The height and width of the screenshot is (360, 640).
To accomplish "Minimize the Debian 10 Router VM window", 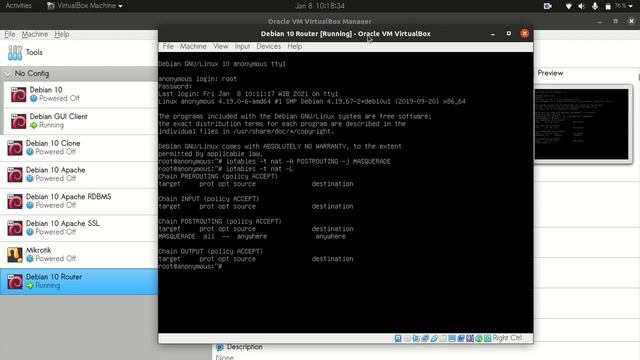I will [493, 34].
